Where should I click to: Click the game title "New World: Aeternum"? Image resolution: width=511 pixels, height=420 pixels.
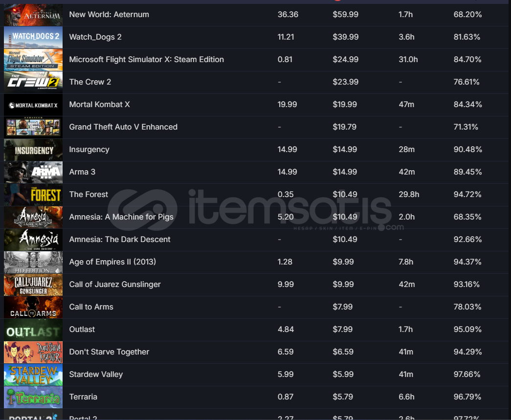pos(109,14)
